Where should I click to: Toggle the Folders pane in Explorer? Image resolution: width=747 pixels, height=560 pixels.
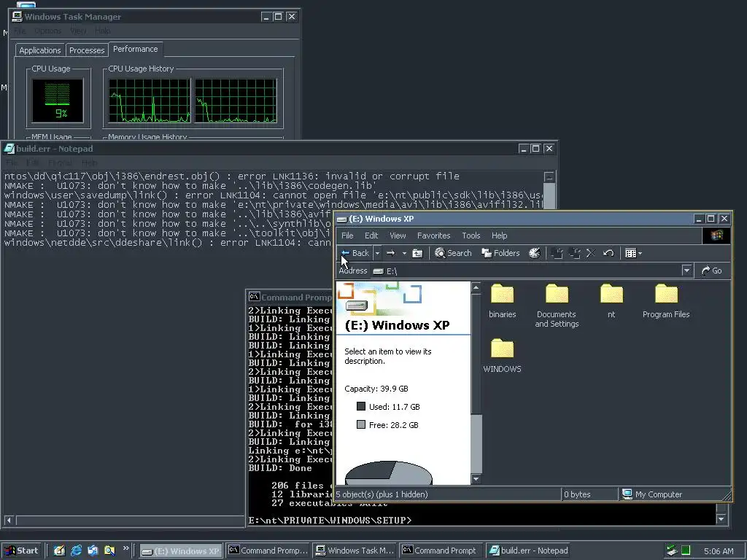click(500, 253)
